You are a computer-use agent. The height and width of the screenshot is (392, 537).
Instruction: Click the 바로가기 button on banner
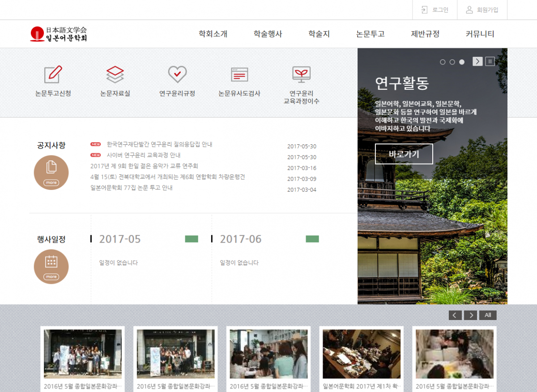(x=404, y=154)
